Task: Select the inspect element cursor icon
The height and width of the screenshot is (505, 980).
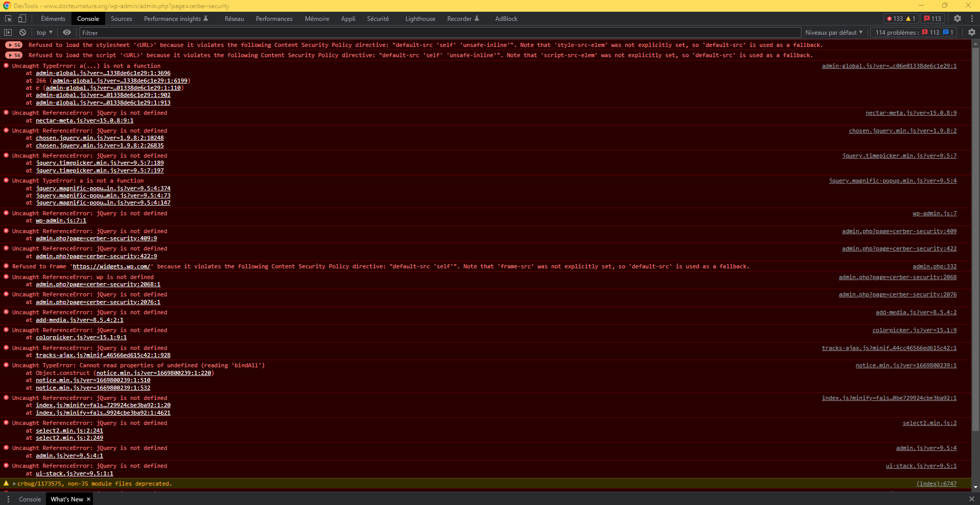Action: [x=8, y=18]
